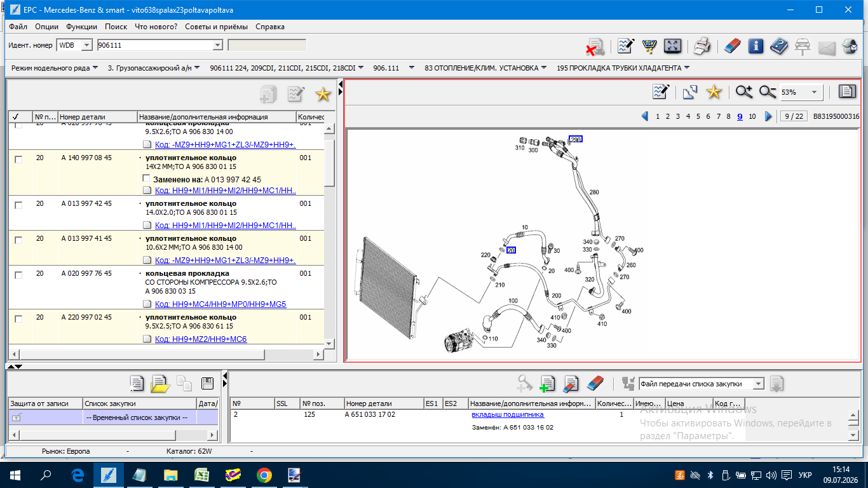The image size is (868, 488).
Task: Check the box for part A 140 997 08 45
Action: point(18,159)
